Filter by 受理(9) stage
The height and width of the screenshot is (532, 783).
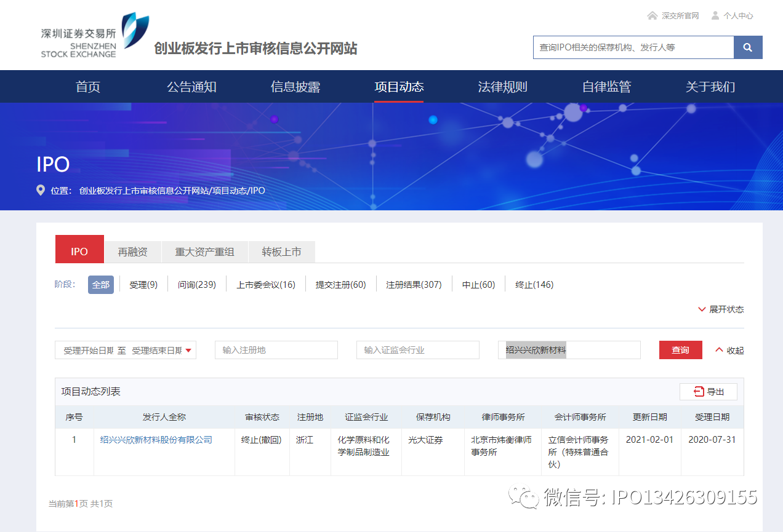[143, 285]
